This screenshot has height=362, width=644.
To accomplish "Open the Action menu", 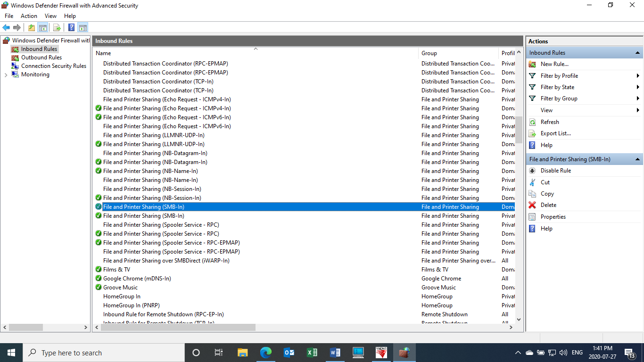I will point(29,16).
